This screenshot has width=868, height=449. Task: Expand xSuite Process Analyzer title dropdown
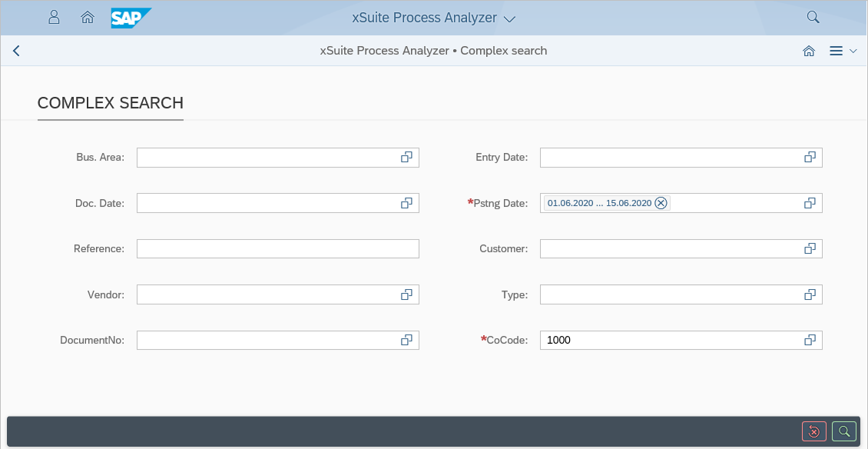click(x=509, y=18)
